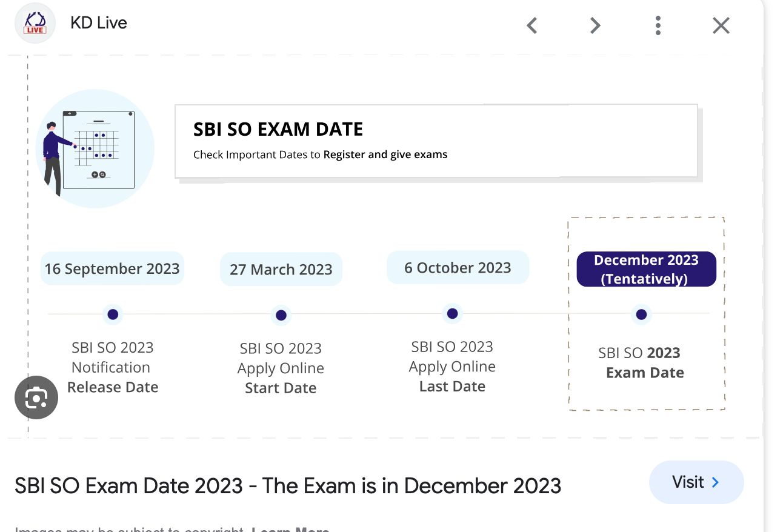Click the 27 March 2023 date label
Image resolution: width=783 pixels, height=532 pixels.
point(281,269)
